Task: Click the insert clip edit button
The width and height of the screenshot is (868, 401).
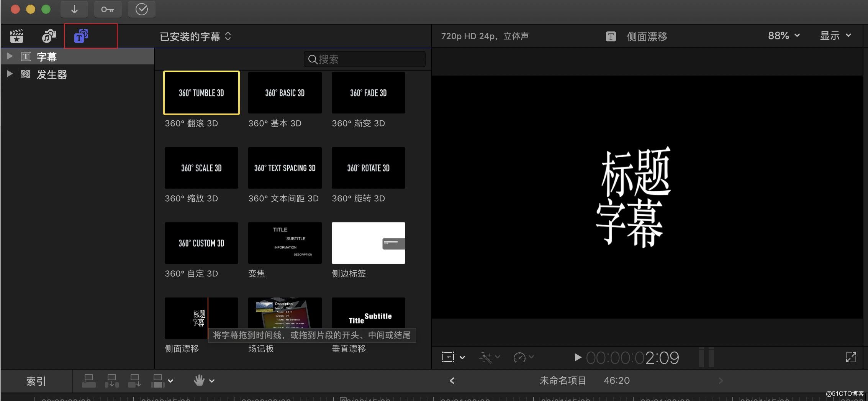Action: click(x=112, y=381)
